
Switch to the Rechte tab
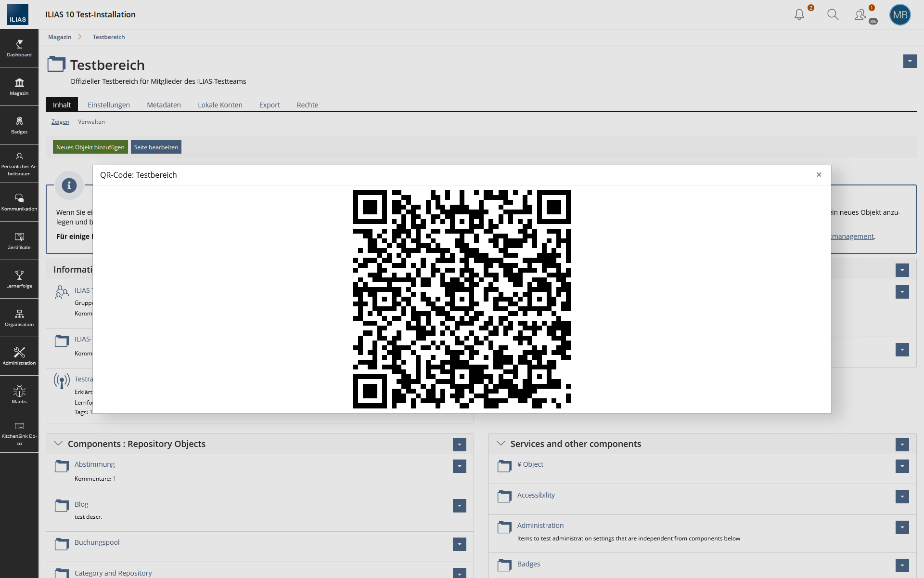[307, 105]
